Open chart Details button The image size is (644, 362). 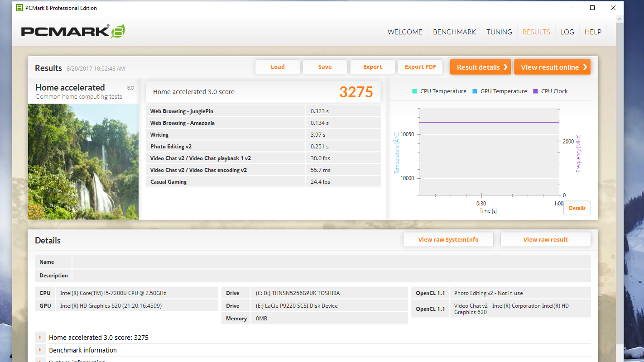pyautogui.click(x=577, y=208)
